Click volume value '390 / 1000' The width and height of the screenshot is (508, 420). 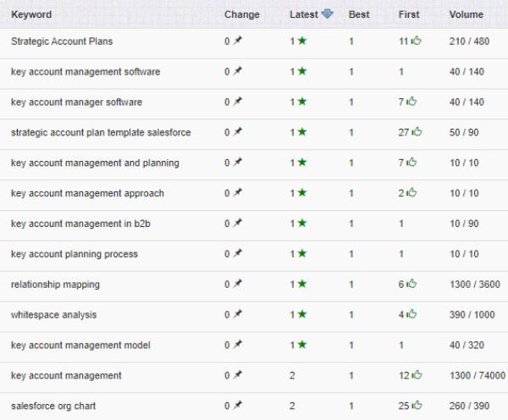(472, 315)
